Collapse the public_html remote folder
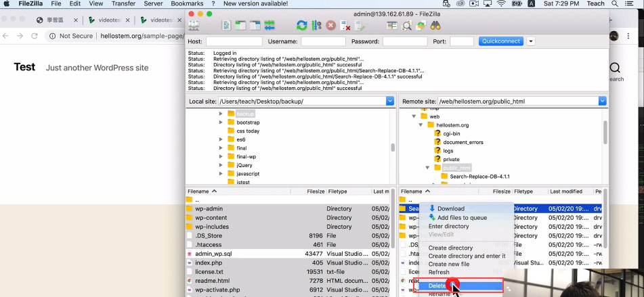Image resolution: width=644 pixels, height=297 pixels. tap(427, 168)
